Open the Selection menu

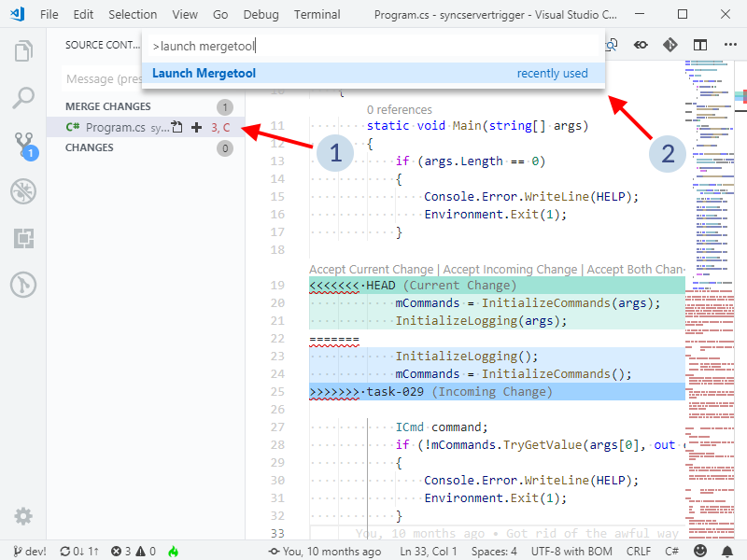pyautogui.click(x=133, y=15)
